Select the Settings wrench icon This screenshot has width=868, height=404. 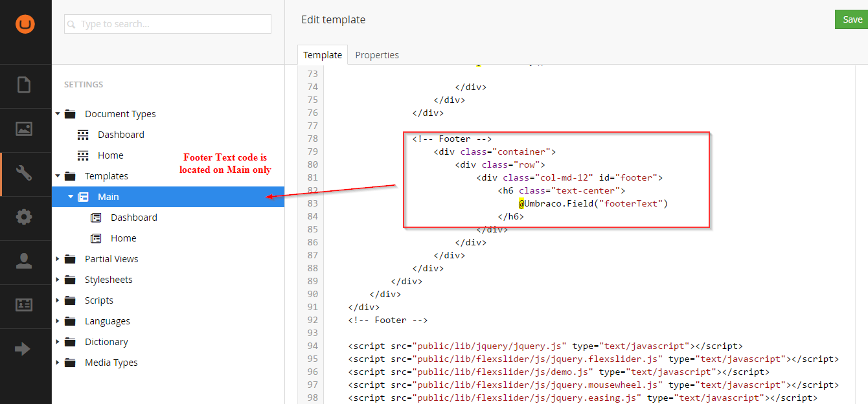[24, 173]
